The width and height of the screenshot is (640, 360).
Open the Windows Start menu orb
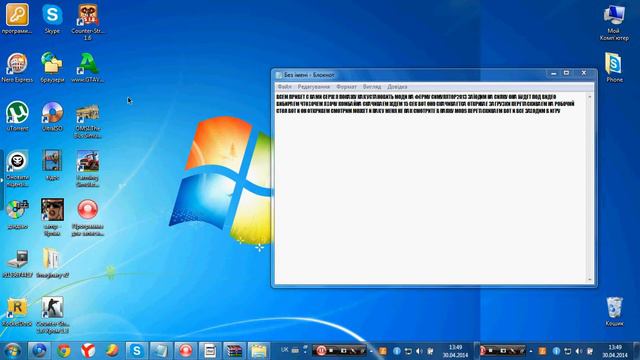click(12, 351)
